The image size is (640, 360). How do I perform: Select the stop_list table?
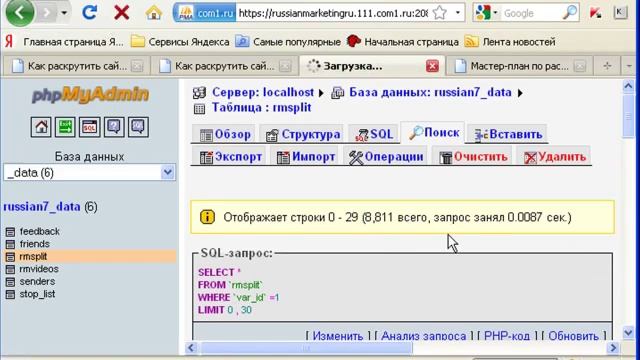click(37, 294)
